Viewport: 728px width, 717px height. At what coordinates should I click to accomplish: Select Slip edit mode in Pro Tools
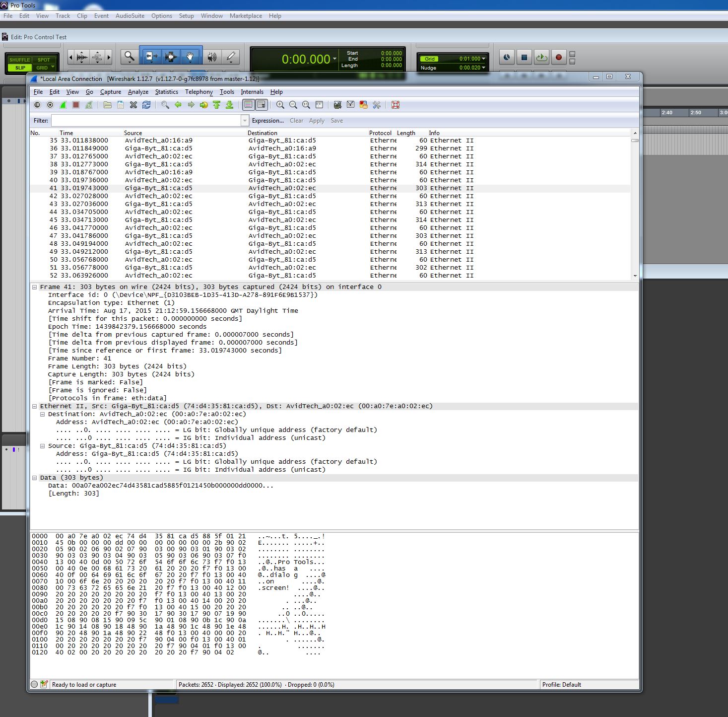coord(20,68)
